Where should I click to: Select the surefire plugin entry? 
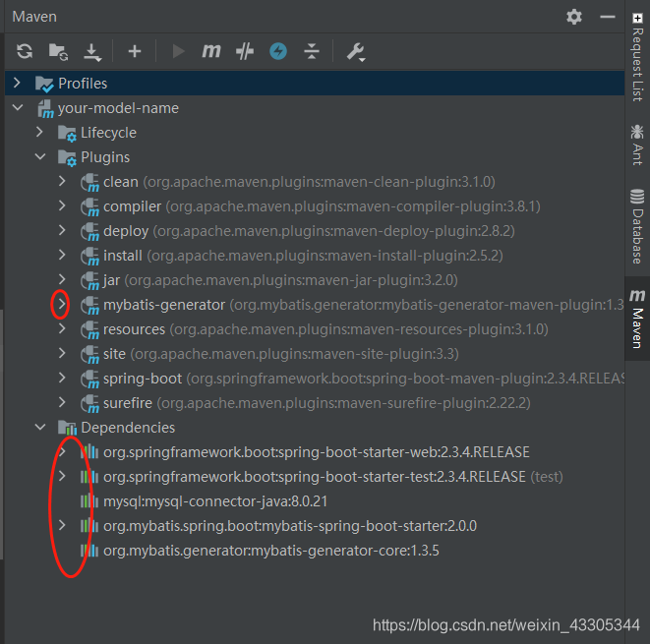(317, 403)
